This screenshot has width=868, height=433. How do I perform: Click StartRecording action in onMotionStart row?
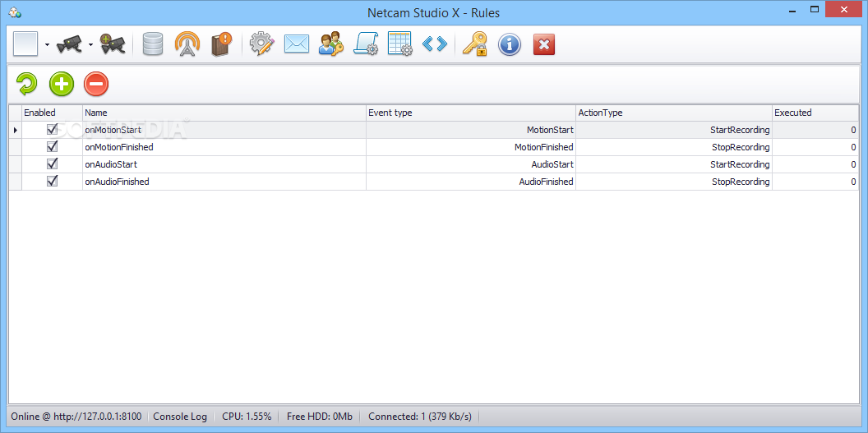coord(674,130)
